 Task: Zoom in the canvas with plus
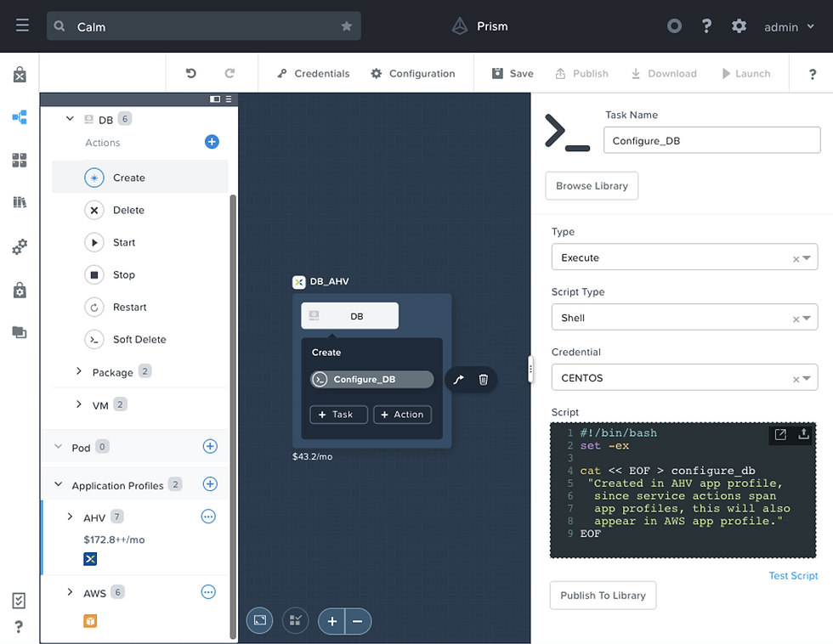coord(332,621)
